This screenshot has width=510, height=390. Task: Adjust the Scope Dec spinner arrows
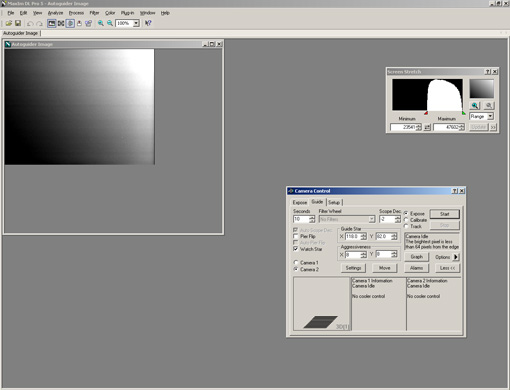point(397,219)
